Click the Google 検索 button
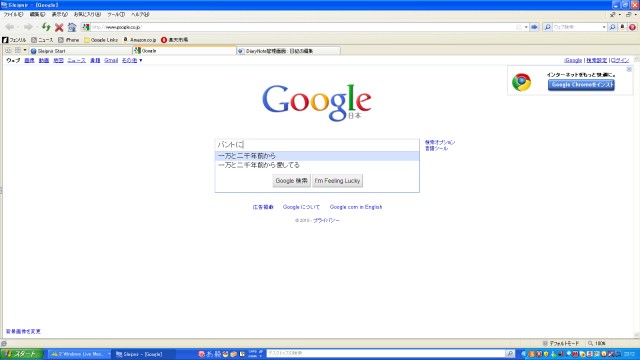 point(291,181)
